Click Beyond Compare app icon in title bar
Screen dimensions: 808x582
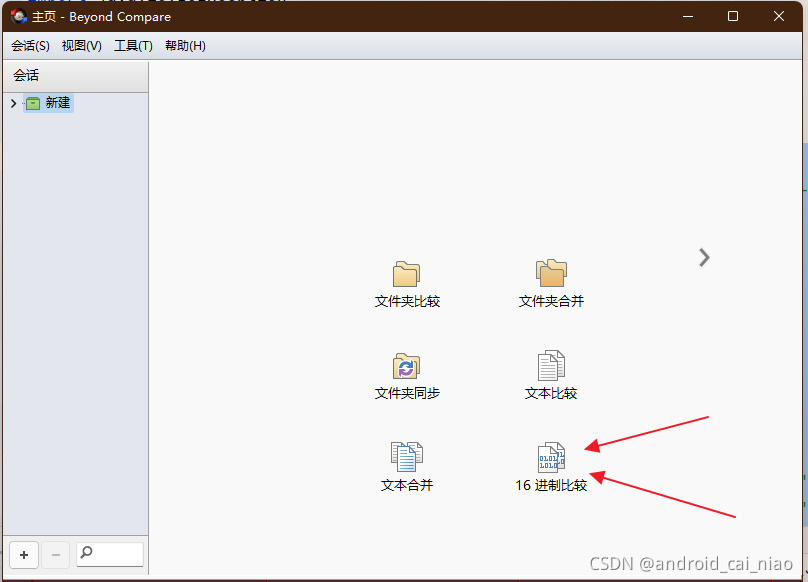[19, 16]
